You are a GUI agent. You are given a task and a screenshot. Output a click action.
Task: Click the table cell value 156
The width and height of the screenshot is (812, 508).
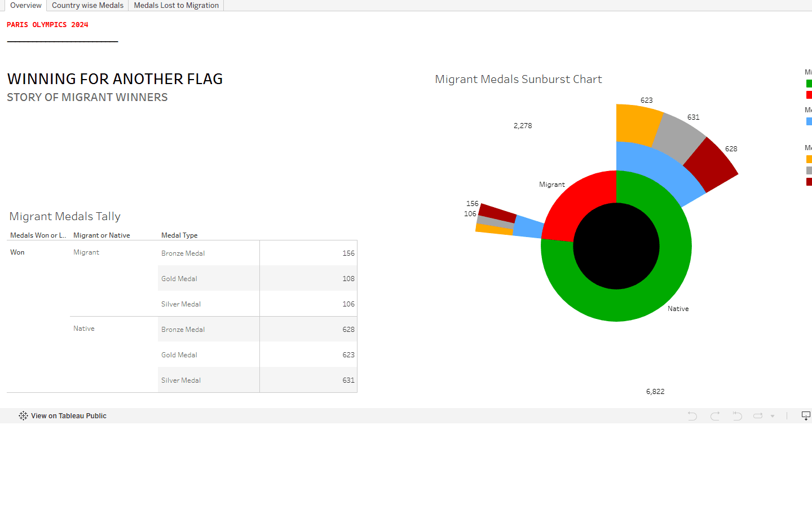pyautogui.click(x=348, y=253)
